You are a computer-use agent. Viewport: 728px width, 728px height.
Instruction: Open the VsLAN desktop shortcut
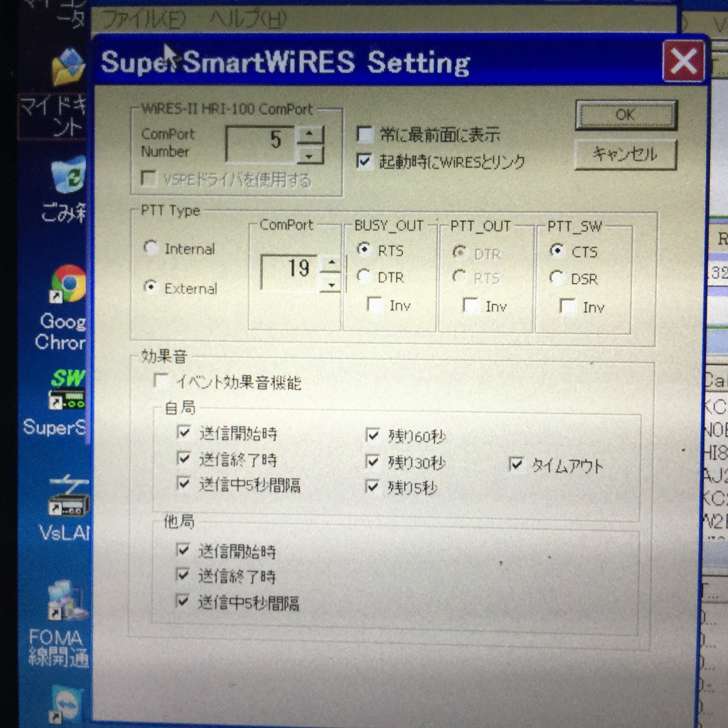coord(69,496)
